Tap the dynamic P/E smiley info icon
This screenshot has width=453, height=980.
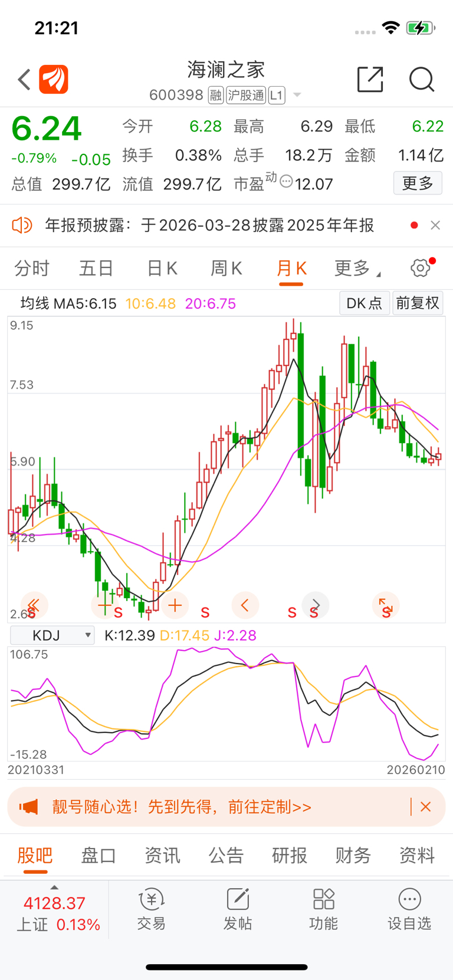pyautogui.click(x=286, y=181)
